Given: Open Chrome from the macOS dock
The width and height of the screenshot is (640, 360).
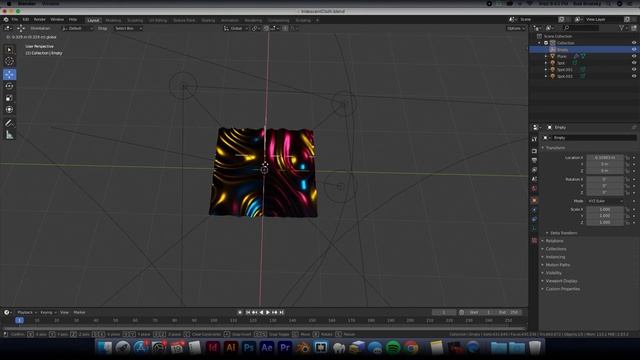Looking at the screenshot, I should point(411,348).
